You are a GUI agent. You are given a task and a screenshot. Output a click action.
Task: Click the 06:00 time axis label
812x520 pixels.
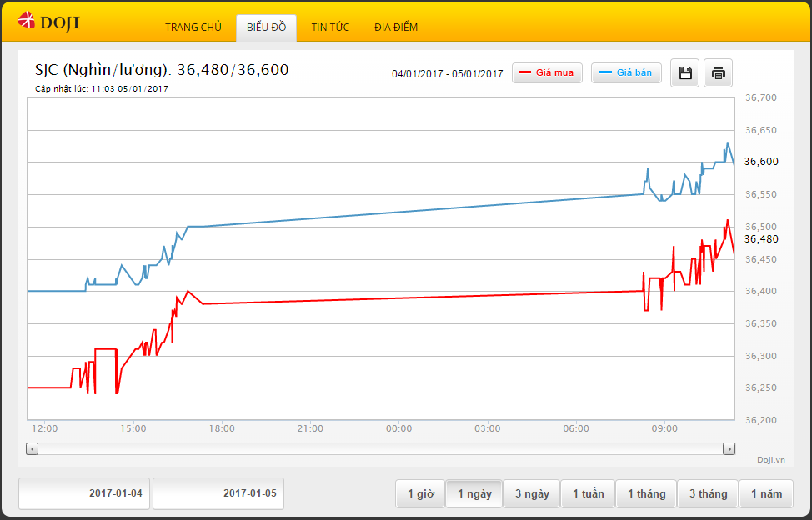[x=576, y=428]
